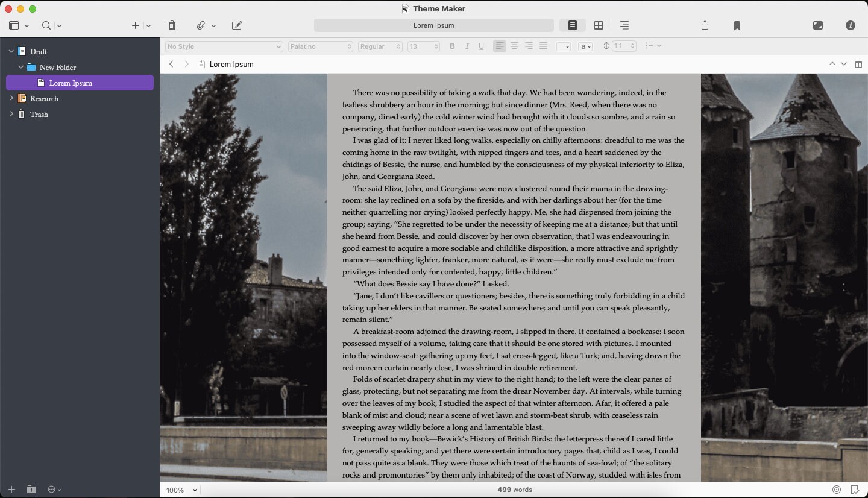Add a document bookmark
This screenshot has width=868, height=498.
point(737,25)
